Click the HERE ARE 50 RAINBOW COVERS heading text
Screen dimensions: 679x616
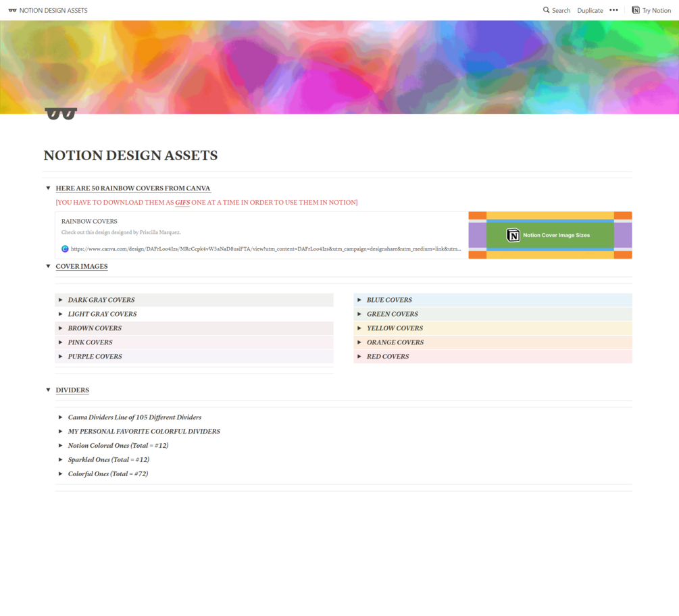(x=133, y=188)
